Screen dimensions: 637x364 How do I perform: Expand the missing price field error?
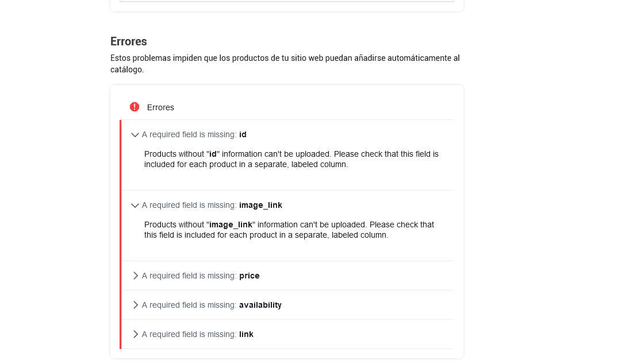pos(135,276)
